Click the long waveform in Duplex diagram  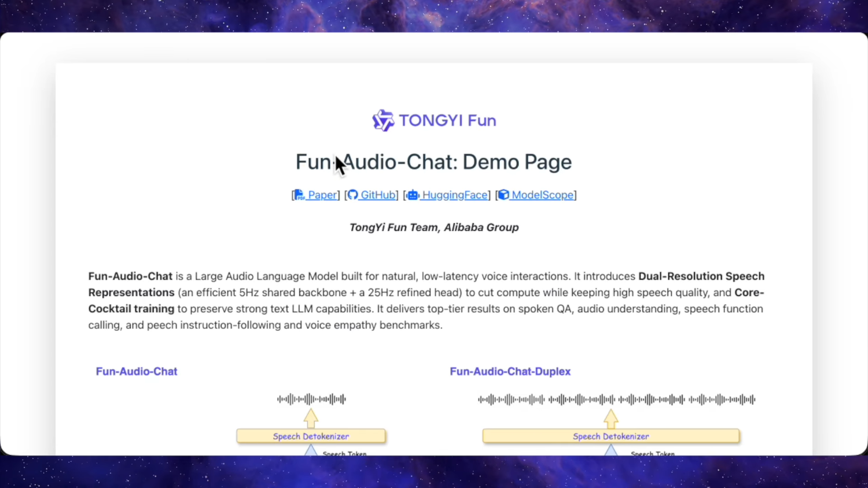(617, 399)
